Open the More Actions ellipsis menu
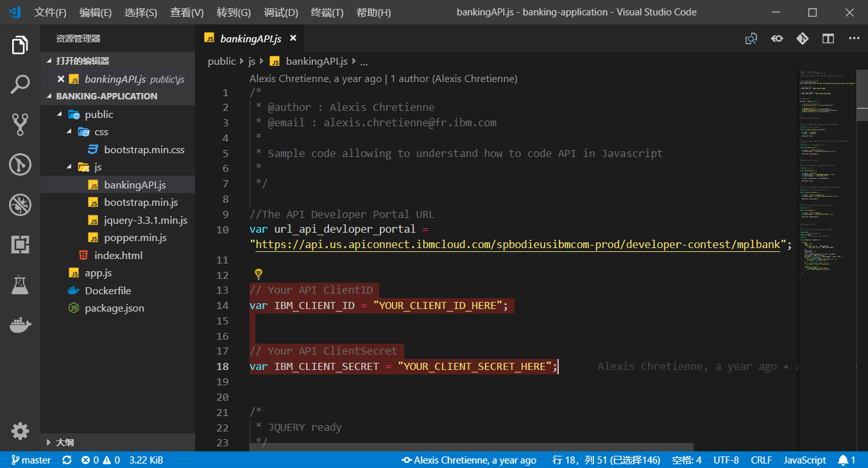The image size is (868, 468). click(x=854, y=38)
